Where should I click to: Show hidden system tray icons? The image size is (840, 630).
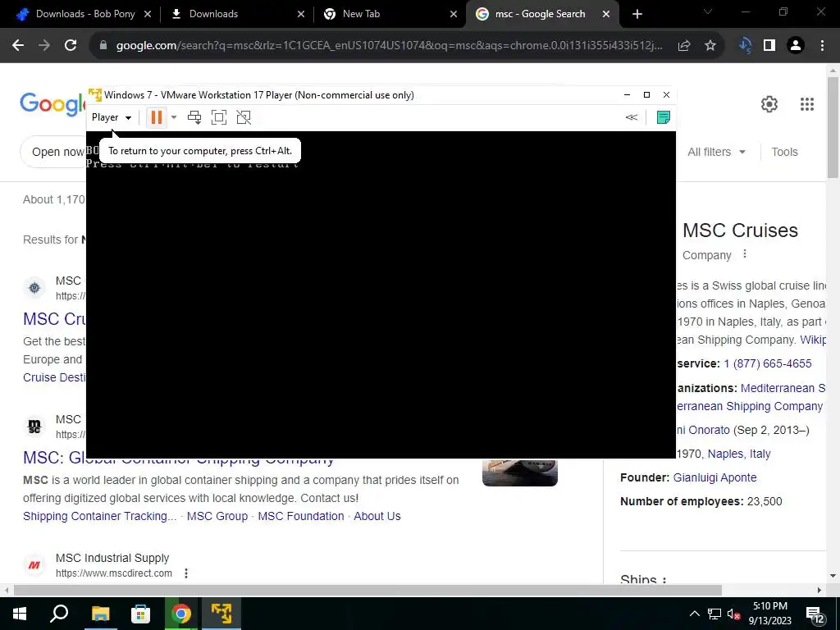click(x=694, y=614)
